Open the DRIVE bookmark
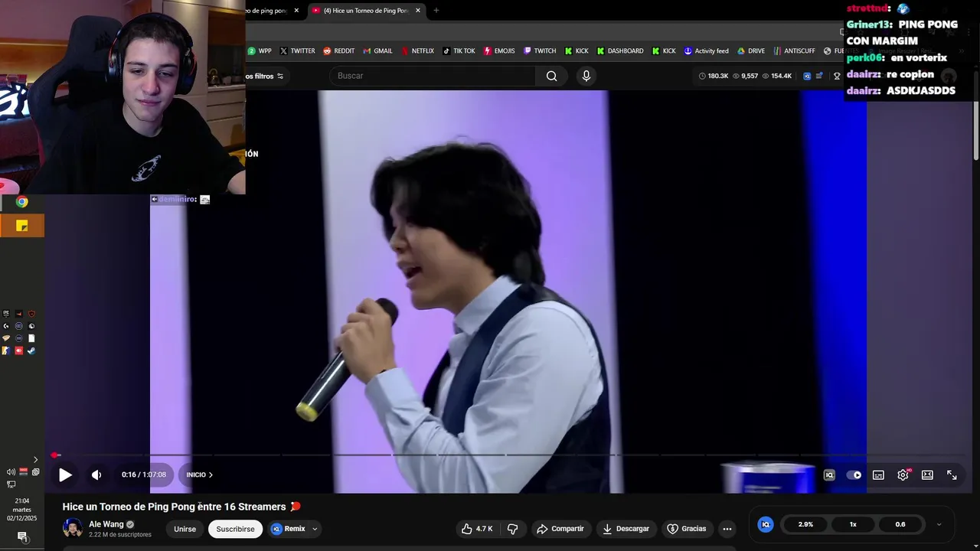The height and width of the screenshot is (551, 980). click(x=751, y=51)
